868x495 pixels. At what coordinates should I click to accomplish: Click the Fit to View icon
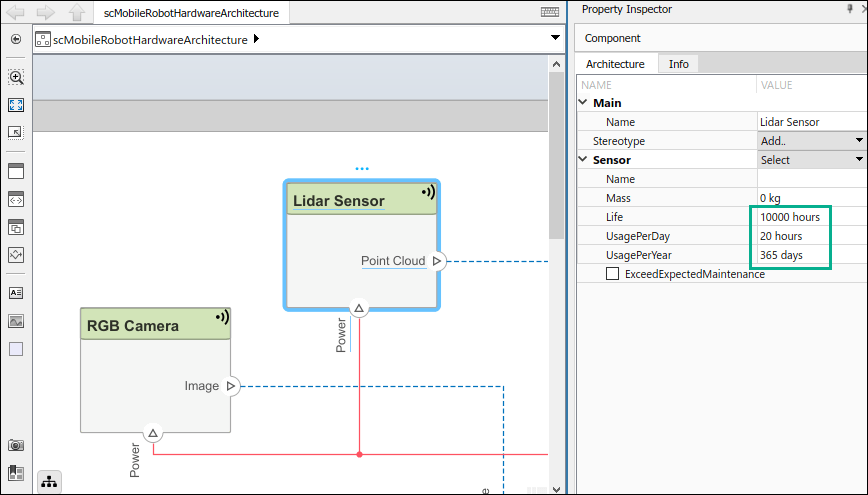16,105
